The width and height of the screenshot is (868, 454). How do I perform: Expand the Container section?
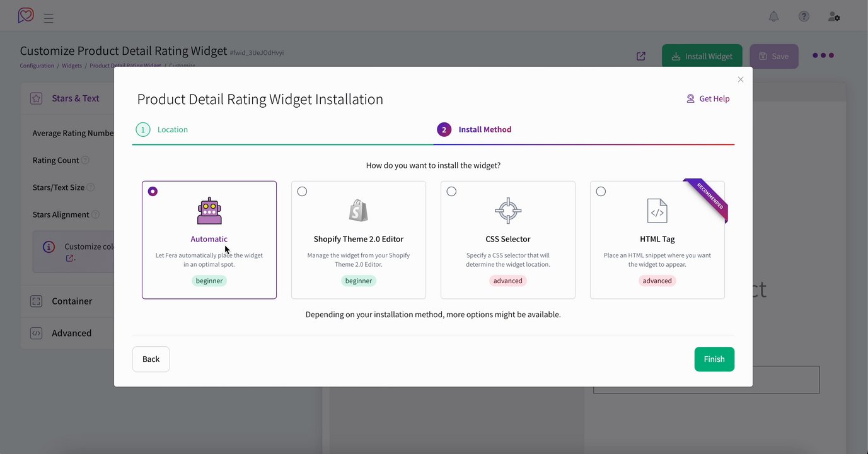point(67,301)
